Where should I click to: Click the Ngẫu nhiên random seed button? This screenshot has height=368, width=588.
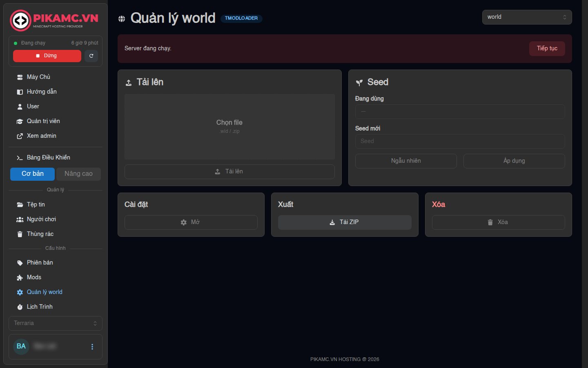click(x=406, y=161)
